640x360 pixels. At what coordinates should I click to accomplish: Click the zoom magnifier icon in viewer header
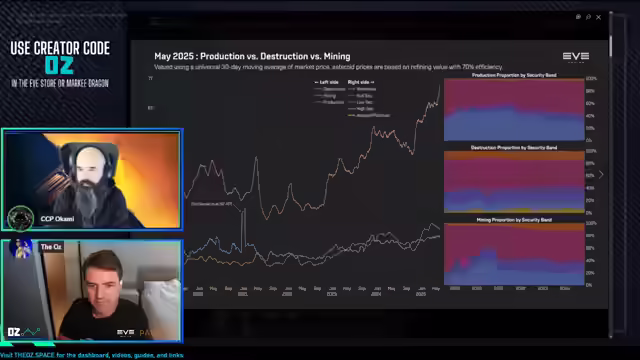pos(588,17)
